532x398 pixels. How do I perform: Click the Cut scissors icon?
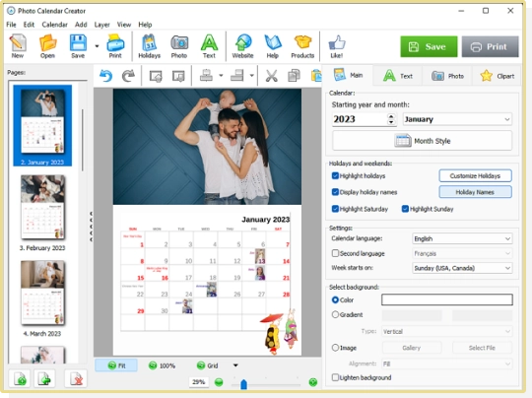point(272,75)
